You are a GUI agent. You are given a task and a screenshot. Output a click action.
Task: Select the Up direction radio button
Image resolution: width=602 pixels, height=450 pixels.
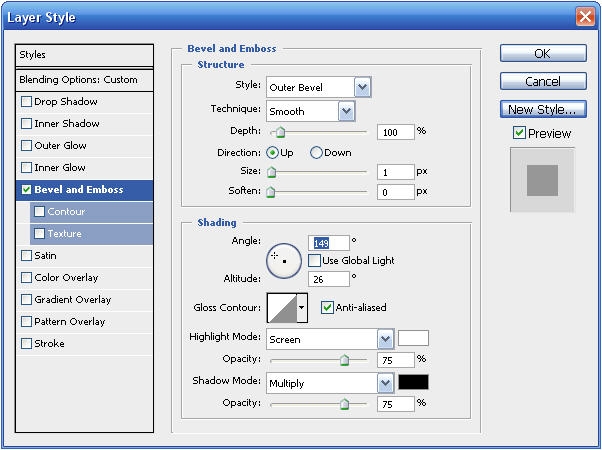272,153
